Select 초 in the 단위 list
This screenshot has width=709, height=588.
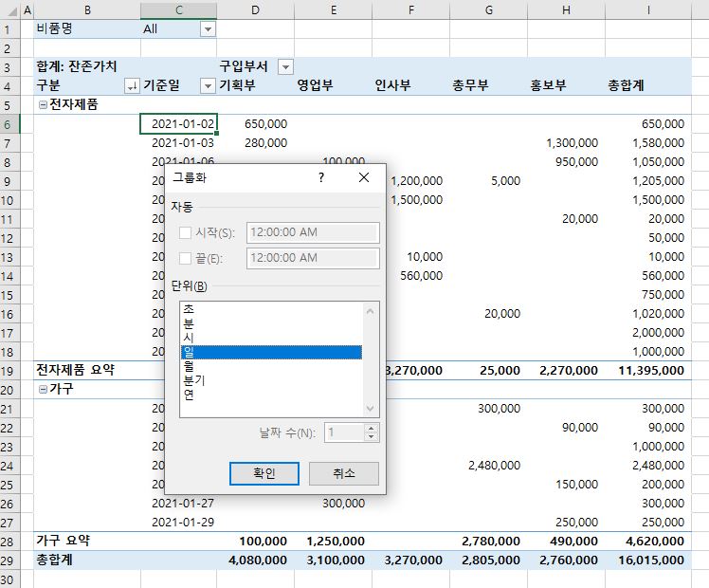pos(189,309)
